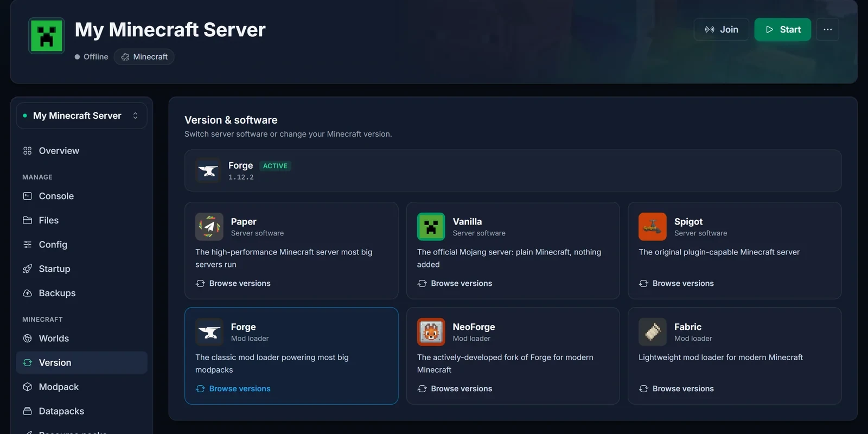868x434 pixels.
Task: Select the Version sidebar item
Action: 82,363
